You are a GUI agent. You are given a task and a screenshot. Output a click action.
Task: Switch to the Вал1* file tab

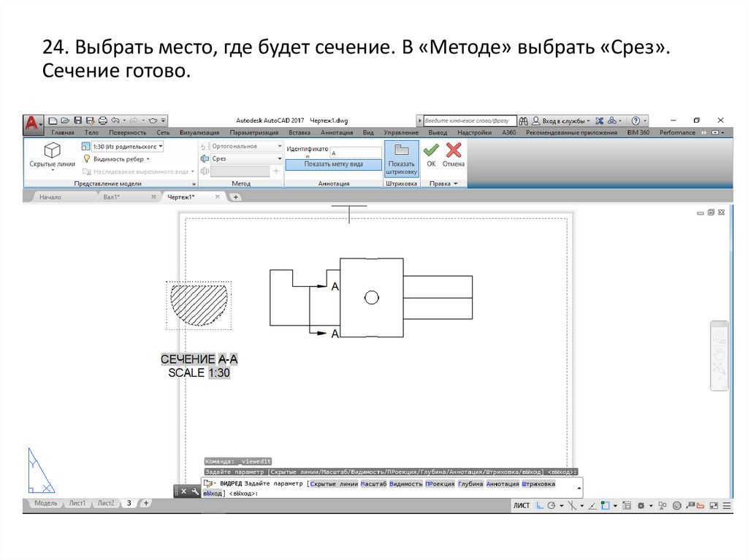112,197
